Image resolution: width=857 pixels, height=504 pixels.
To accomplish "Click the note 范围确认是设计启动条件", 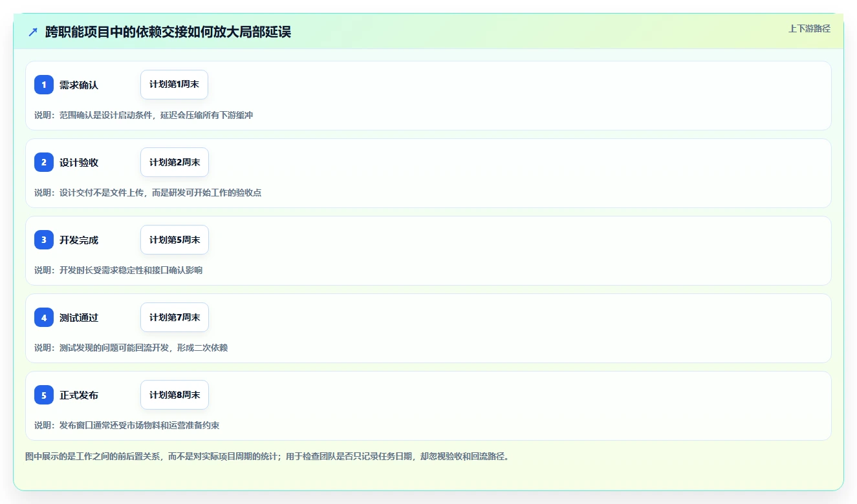I will tap(105, 115).
